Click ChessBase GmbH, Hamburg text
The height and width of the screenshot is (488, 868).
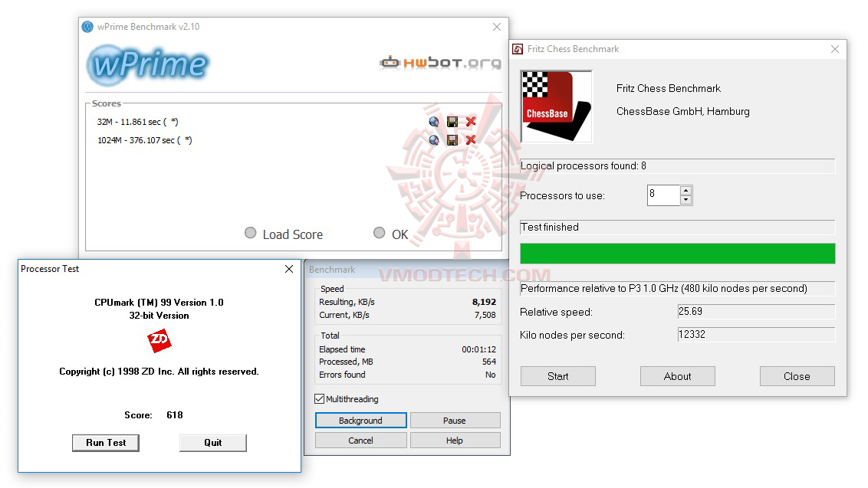683,112
